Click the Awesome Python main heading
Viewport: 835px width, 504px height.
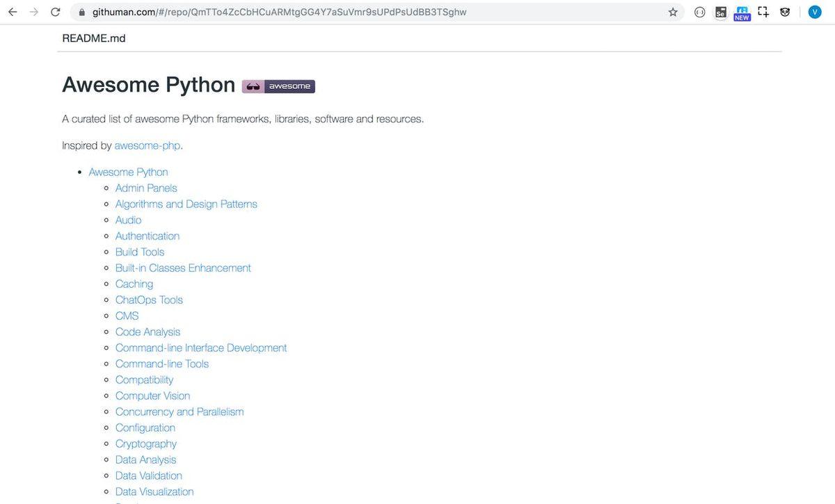pyautogui.click(x=149, y=85)
